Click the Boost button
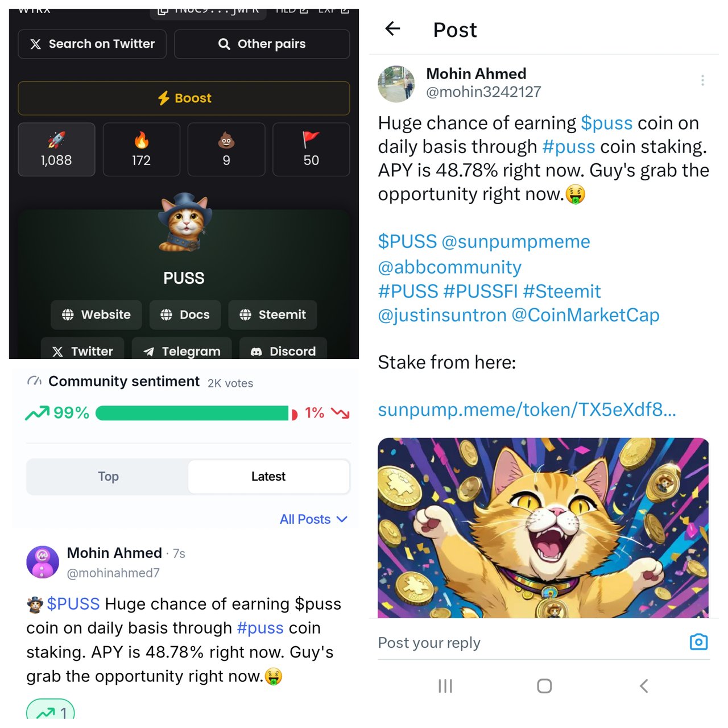The width and height of the screenshot is (728, 728). point(184,98)
